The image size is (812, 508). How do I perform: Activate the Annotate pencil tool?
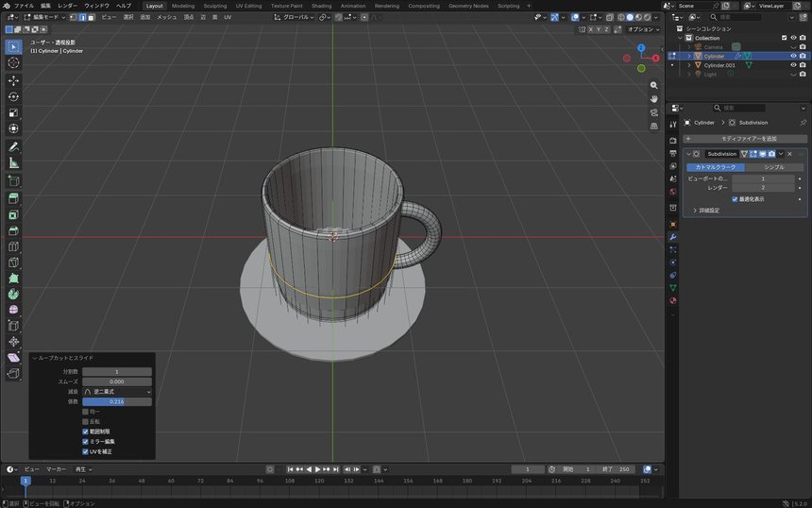pyautogui.click(x=13, y=146)
